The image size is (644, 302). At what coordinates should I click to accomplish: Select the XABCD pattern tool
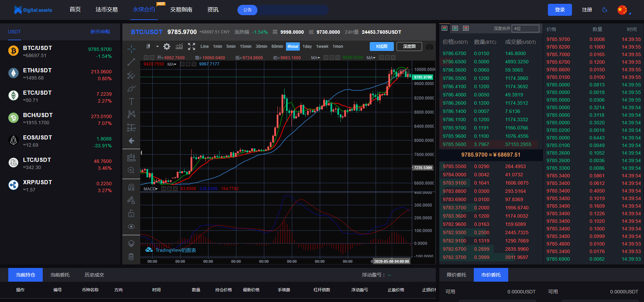[x=131, y=114]
